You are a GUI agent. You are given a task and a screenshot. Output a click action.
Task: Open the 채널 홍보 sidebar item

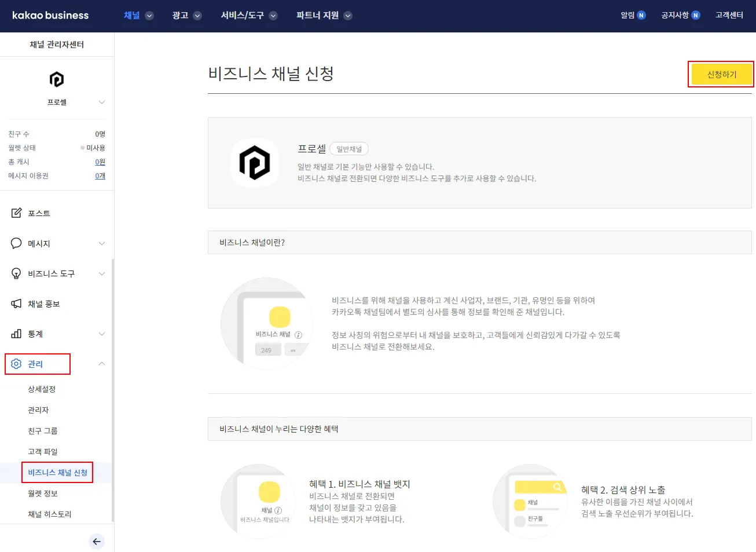coord(43,304)
